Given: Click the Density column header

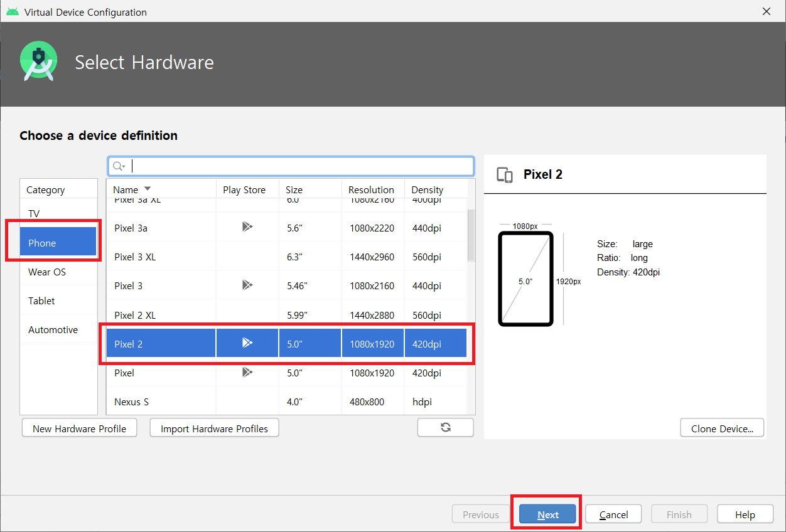Looking at the screenshot, I should [436, 189].
